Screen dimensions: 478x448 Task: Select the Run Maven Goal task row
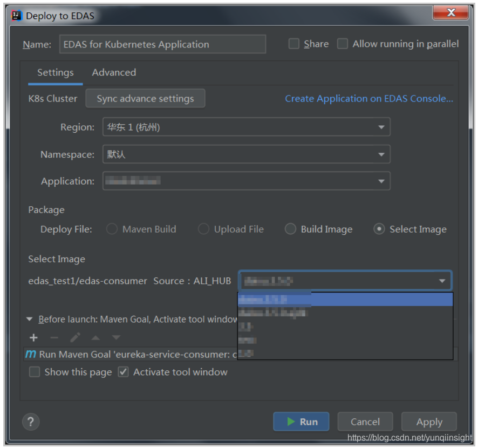click(131, 354)
